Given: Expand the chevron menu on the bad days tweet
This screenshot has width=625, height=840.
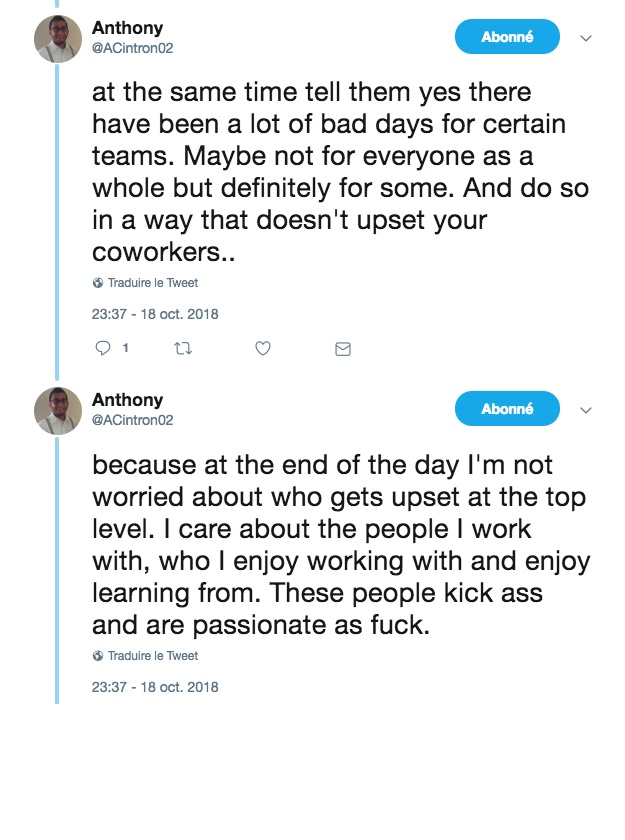Looking at the screenshot, I should [x=586, y=39].
